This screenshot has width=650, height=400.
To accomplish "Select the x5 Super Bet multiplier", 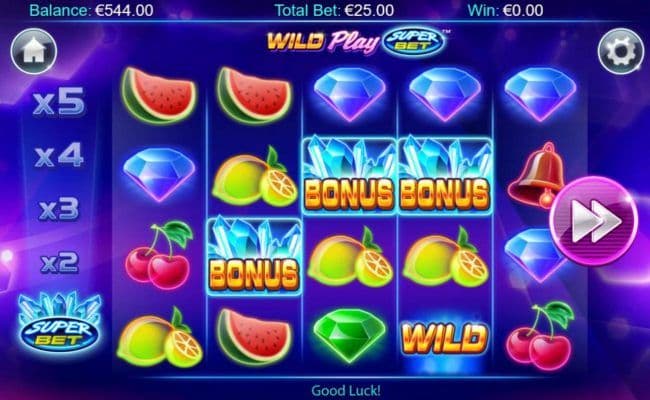I will [59, 101].
